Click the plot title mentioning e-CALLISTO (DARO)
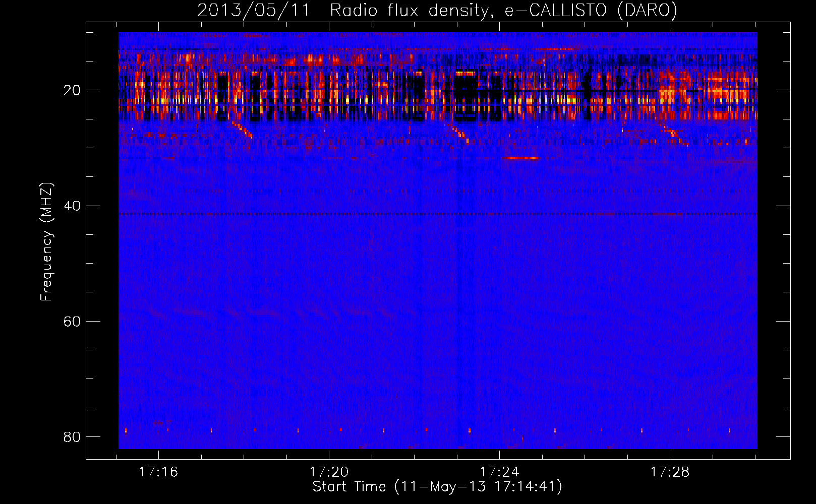This screenshot has width=816, height=504. point(437,10)
